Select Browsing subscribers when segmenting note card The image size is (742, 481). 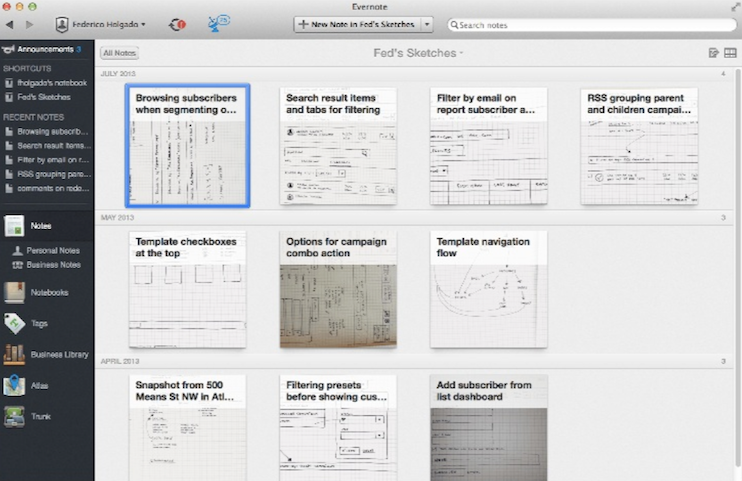187,146
